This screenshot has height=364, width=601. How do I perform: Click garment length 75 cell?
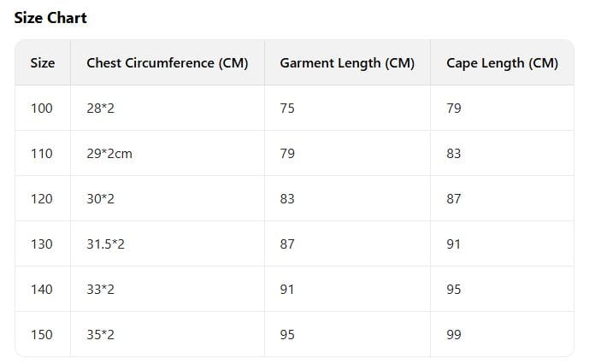pos(287,109)
